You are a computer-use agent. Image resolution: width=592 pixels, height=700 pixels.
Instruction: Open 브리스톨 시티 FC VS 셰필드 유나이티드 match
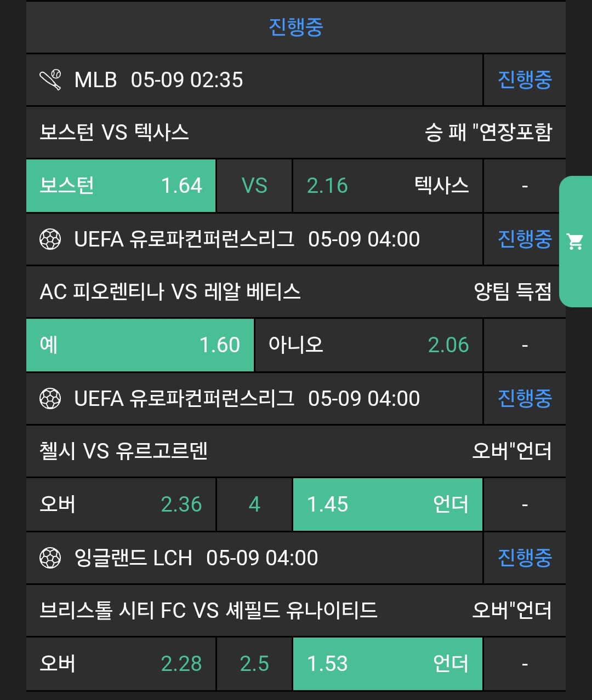click(208, 611)
